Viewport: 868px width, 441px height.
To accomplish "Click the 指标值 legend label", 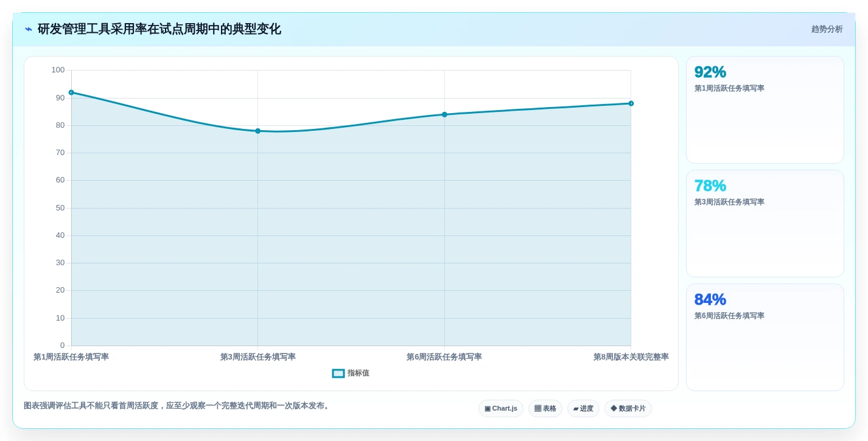I will 359,373.
